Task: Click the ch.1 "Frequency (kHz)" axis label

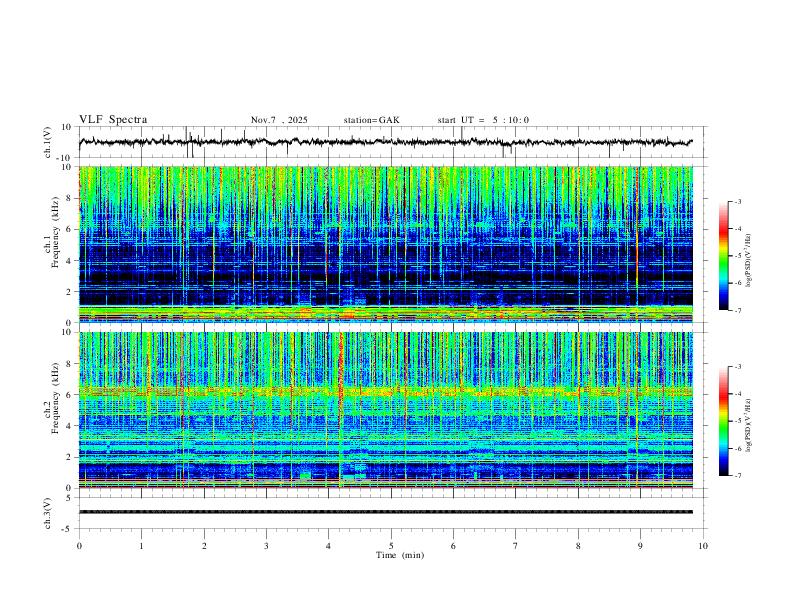Action: [55, 233]
